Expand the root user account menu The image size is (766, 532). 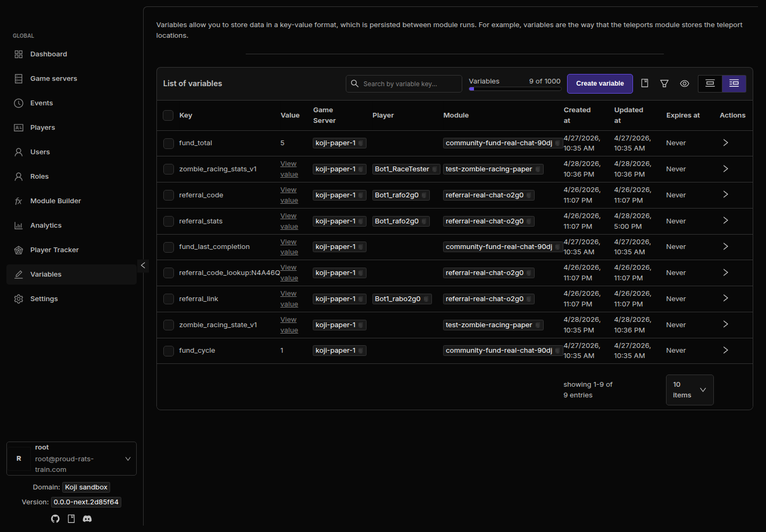(71, 459)
